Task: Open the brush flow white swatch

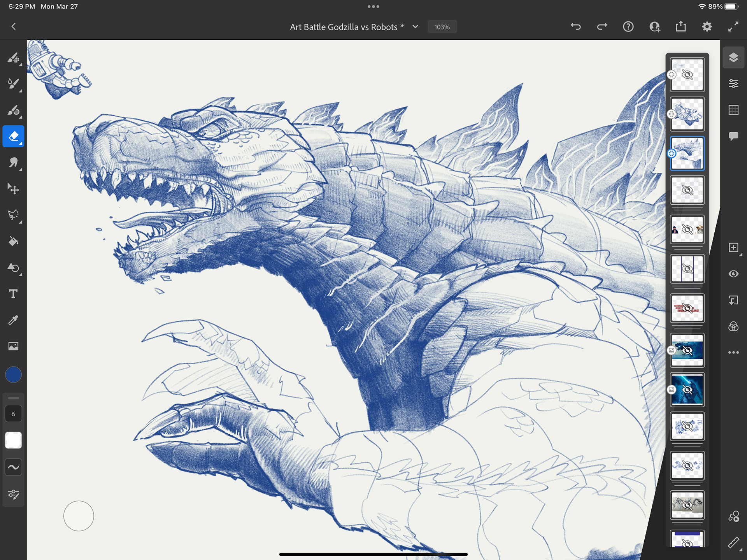Action: pyautogui.click(x=13, y=440)
